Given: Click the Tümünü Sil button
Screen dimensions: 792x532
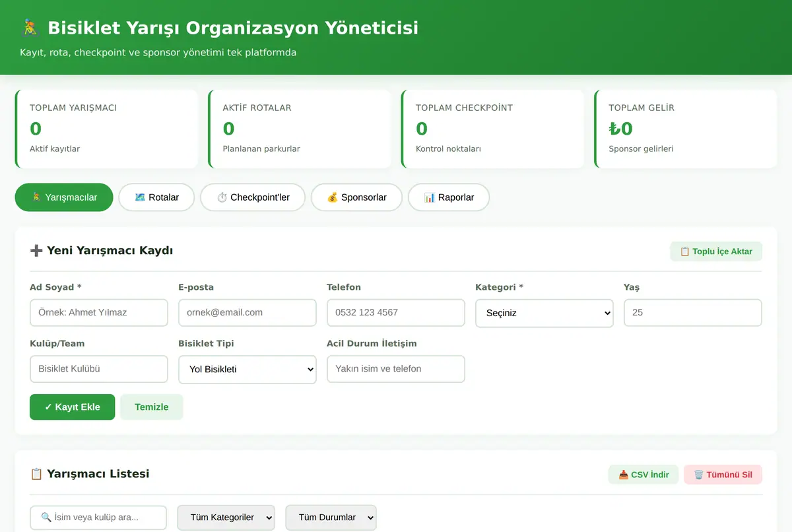Looking at the screenshot, I should [x=723, y=475].
